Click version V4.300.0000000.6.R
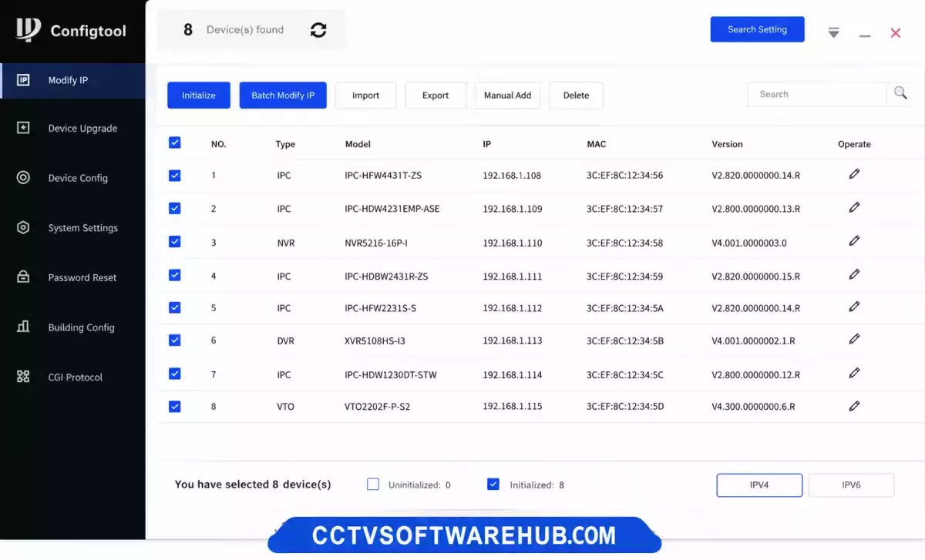This screenshot has height=560, width=925. point(753,406)
